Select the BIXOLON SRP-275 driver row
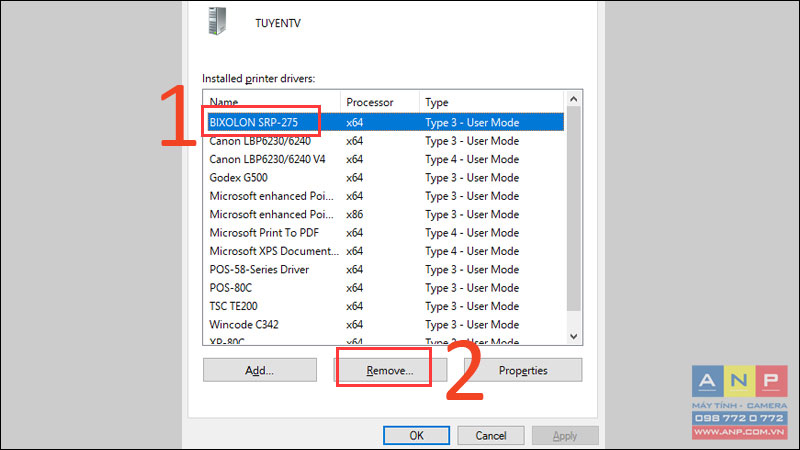800x450 pixels. 384,122
